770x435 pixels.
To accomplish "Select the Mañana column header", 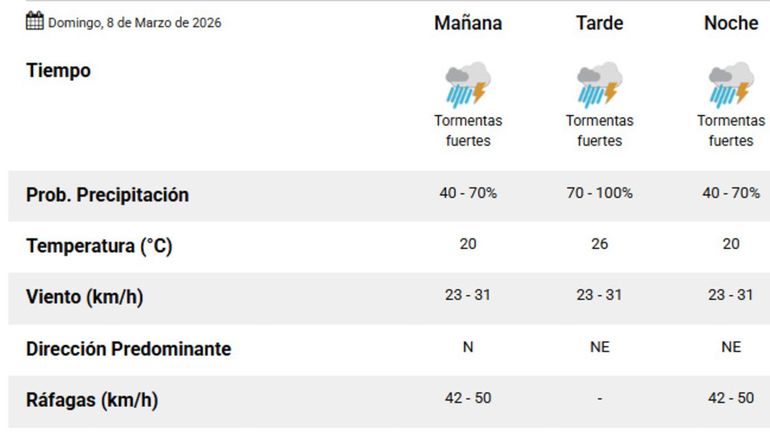I will coord(468,23).
